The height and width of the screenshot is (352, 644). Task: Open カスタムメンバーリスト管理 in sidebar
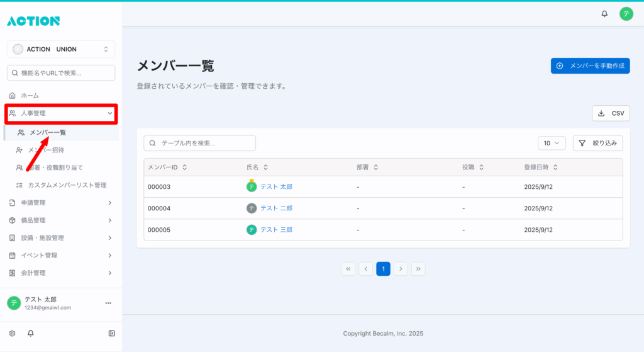pos(67,185)
